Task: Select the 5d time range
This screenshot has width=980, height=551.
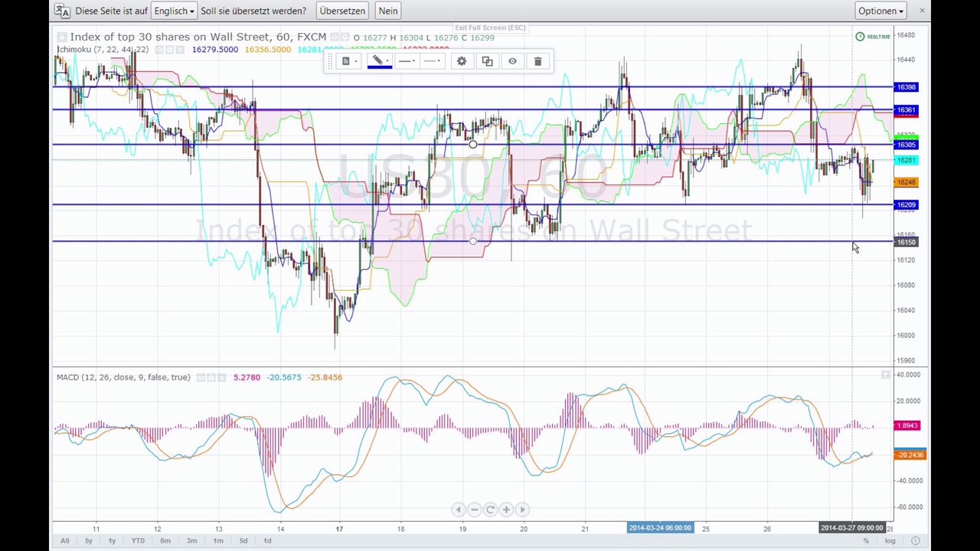Action: coord(243,541)
